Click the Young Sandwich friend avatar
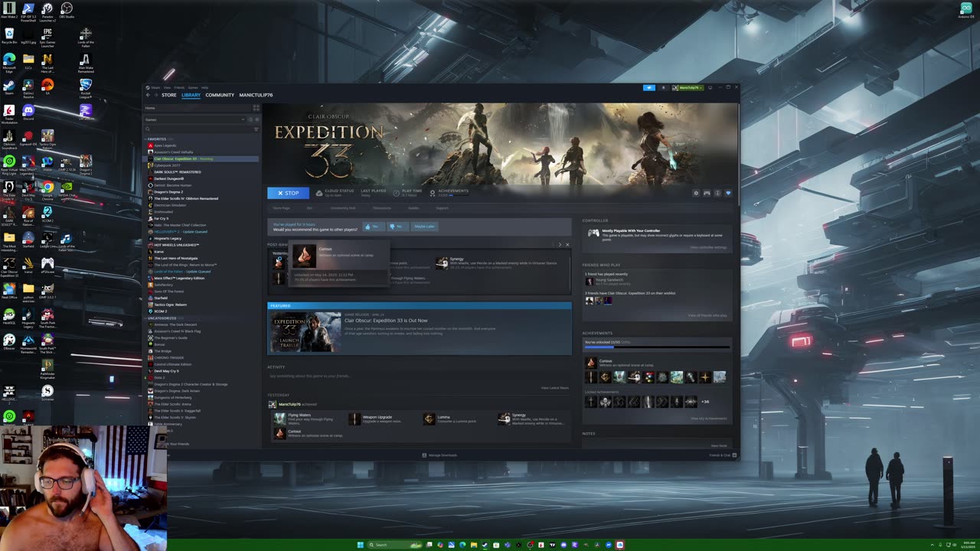This screenshot has height=551, width=980. point(589,282)
